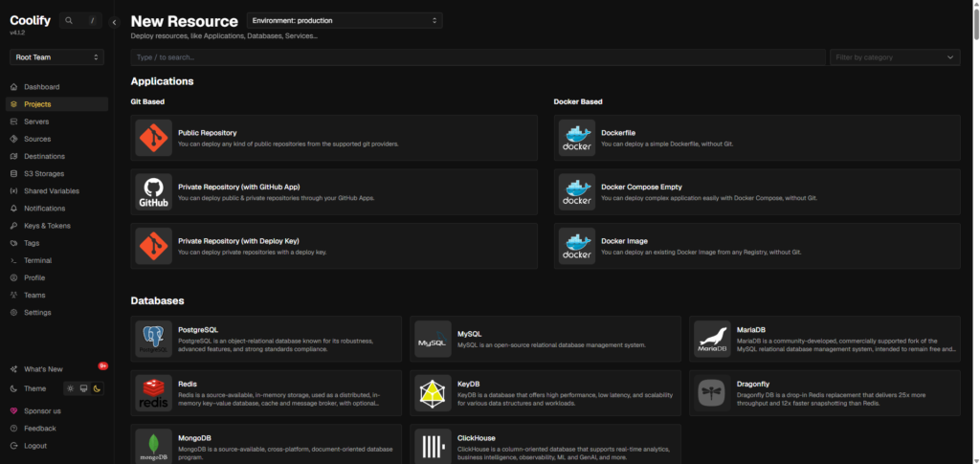Click the Dragonfly logo icon

click(x=712, y=393)
